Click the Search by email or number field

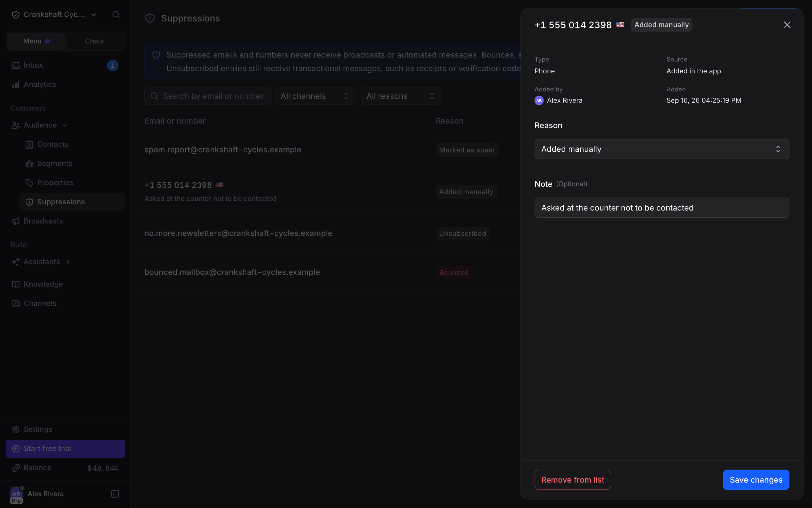(x=207, y=96)
